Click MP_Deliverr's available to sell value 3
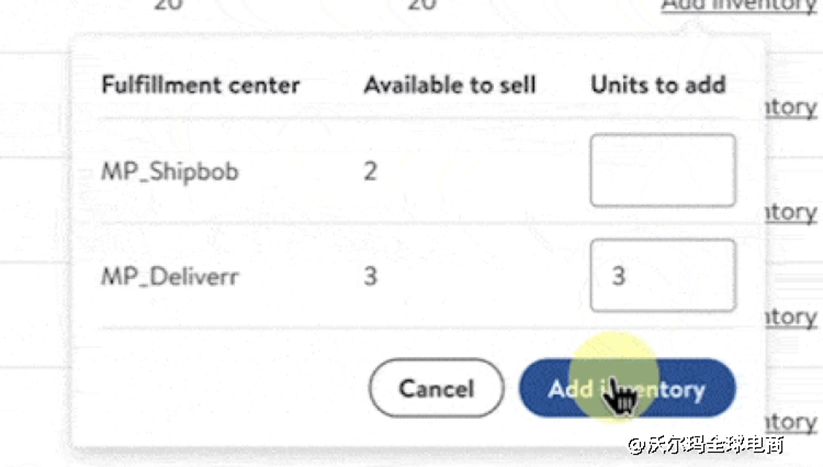Viewport: 823px width, 467px height. tap(370, 275)
